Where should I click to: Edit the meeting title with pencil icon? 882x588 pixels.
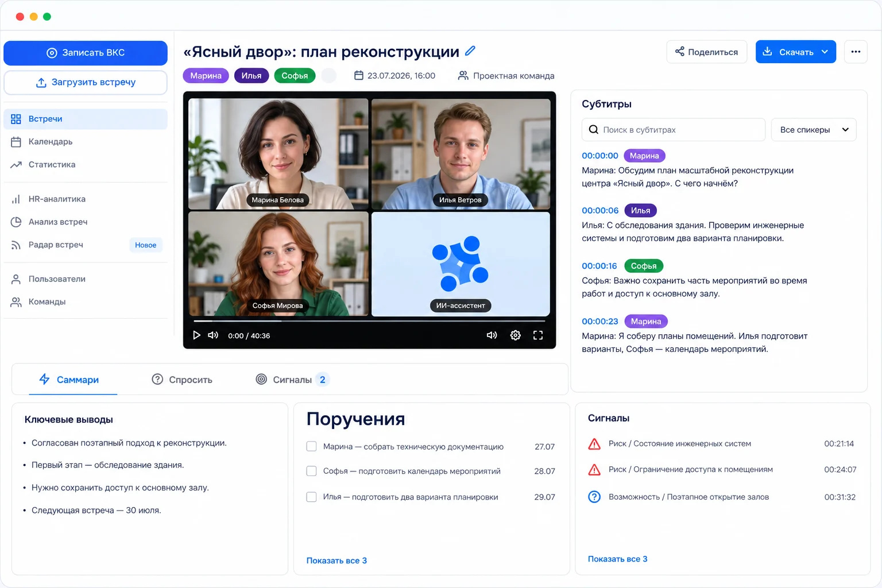[x=470, y=51]
